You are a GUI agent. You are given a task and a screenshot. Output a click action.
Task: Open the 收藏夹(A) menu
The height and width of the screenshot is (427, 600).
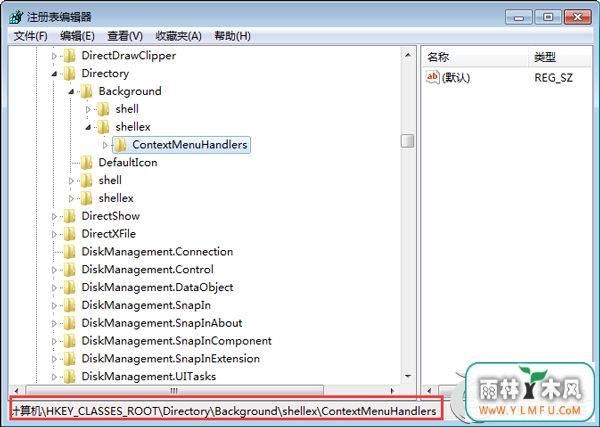click(x=178, y=36)
